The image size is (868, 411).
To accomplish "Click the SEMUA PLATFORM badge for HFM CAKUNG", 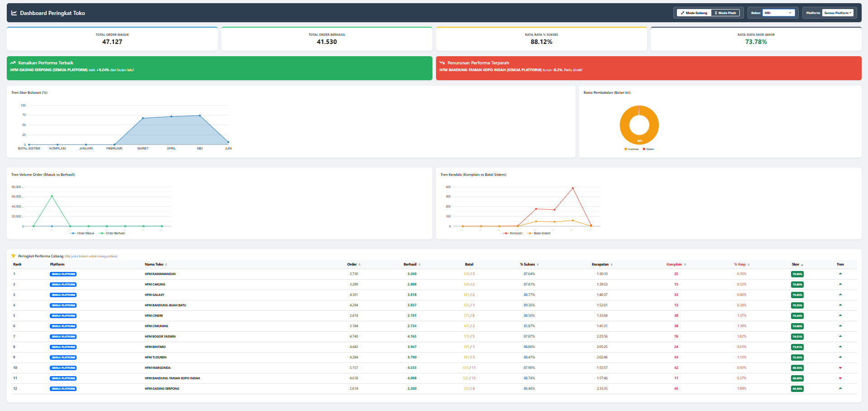I will coord(63,285).
